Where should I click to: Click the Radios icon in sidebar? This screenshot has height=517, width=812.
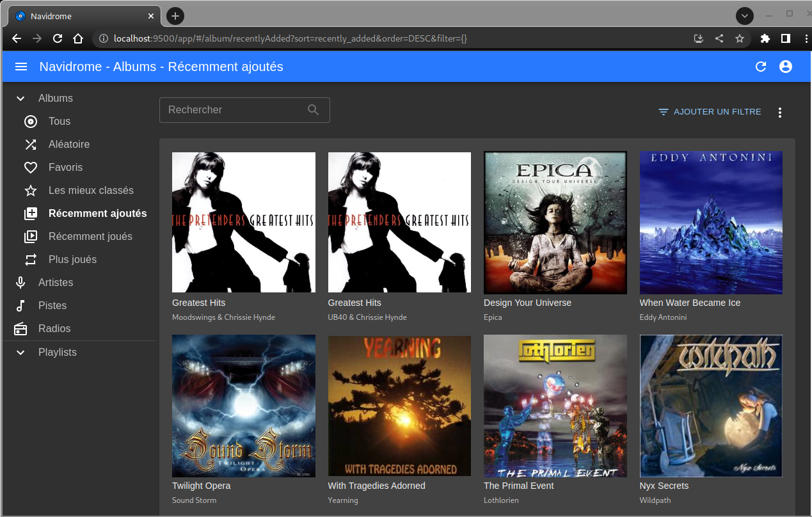click(x=21, y=329)
